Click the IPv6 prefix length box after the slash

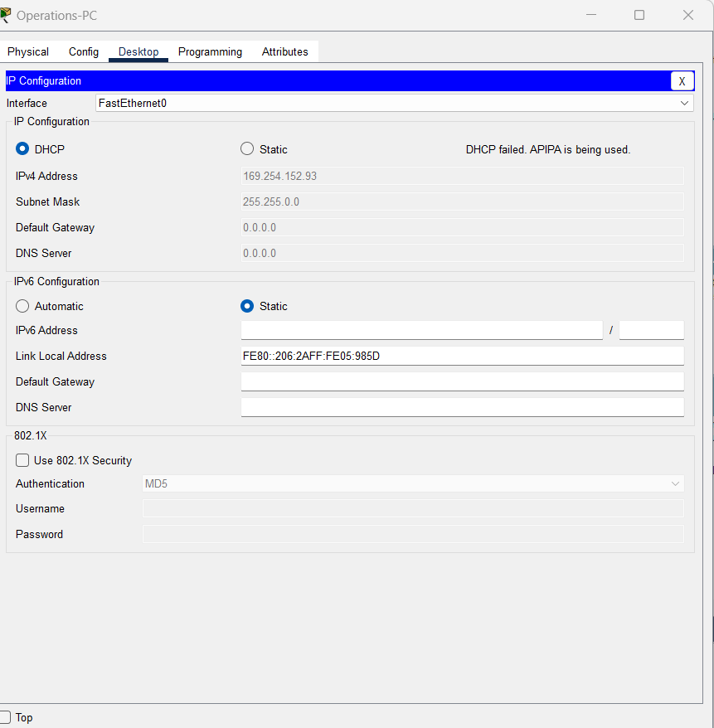tap(651, 330)
